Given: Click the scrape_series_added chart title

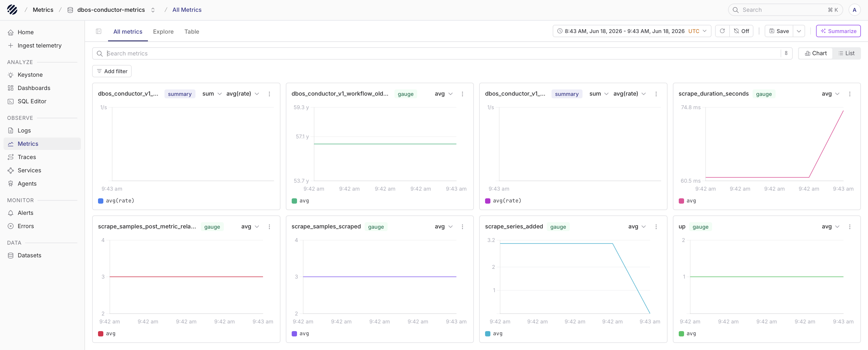Looking at the screenshot, I should pyautogui.click(x=514, y=226).
